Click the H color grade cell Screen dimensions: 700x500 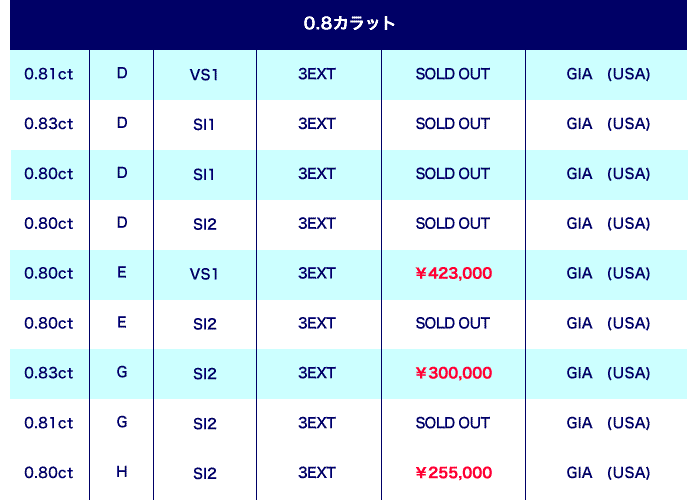point(122,472)
